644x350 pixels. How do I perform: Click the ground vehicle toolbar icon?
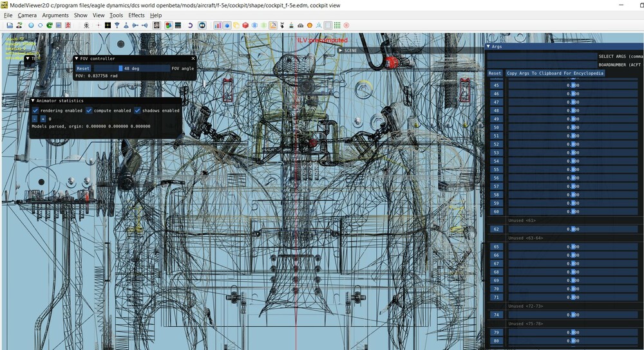click(300, 25)
